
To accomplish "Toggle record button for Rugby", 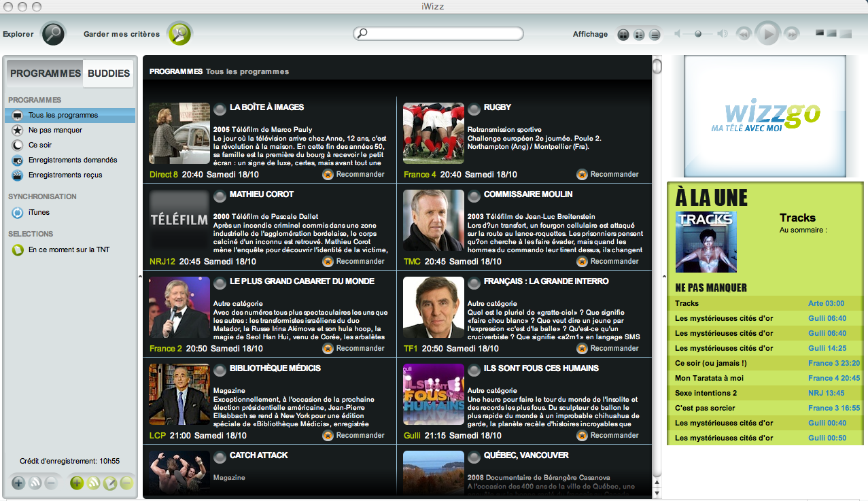I will tap(474, 109).
